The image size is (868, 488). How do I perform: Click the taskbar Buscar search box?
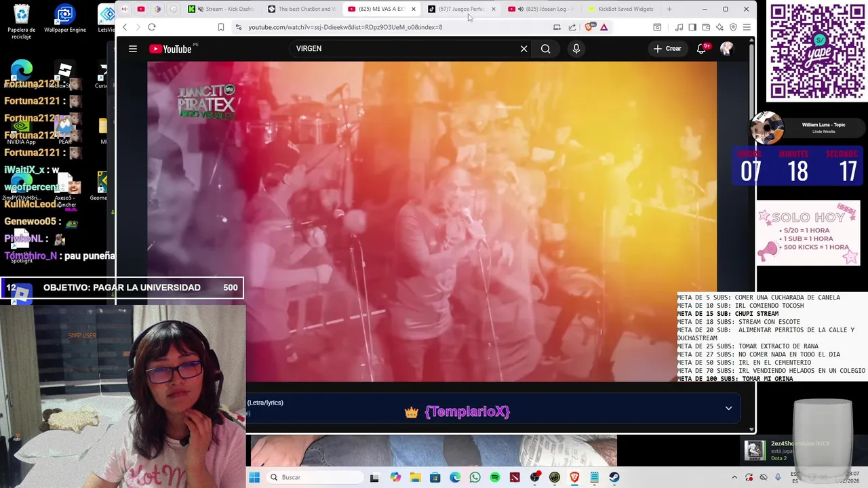(314, 477)
